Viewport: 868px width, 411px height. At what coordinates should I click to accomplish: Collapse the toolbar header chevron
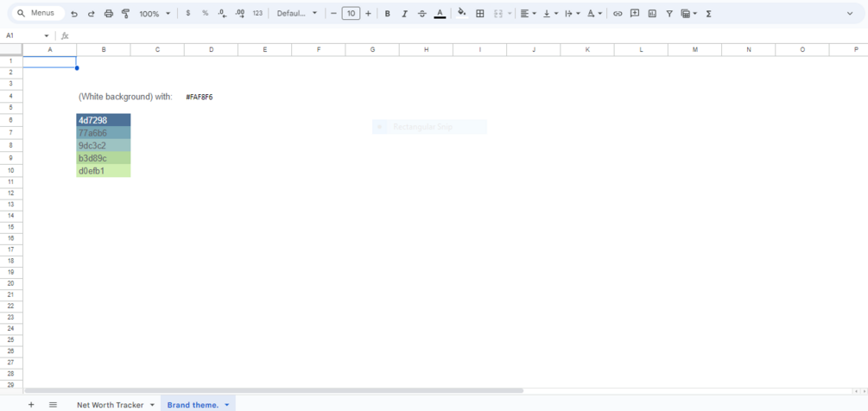tap(850, 14)
